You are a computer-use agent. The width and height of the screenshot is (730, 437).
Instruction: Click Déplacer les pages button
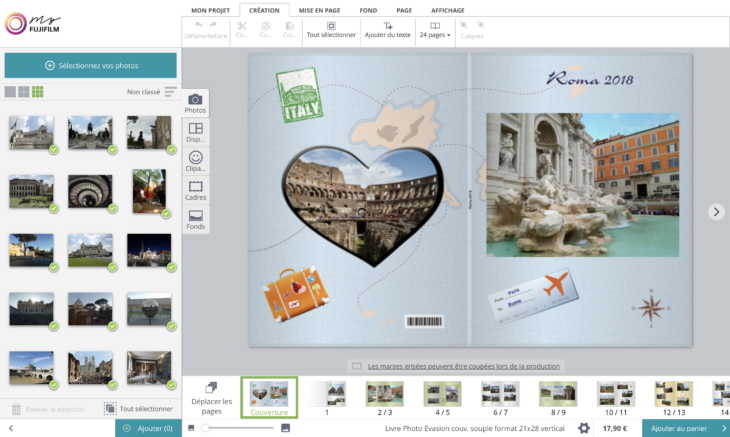click(211, 399)
